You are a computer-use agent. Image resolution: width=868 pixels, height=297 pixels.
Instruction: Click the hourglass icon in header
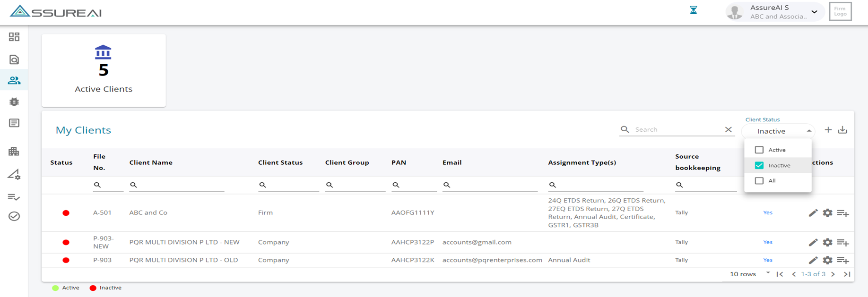pos(693,10)
